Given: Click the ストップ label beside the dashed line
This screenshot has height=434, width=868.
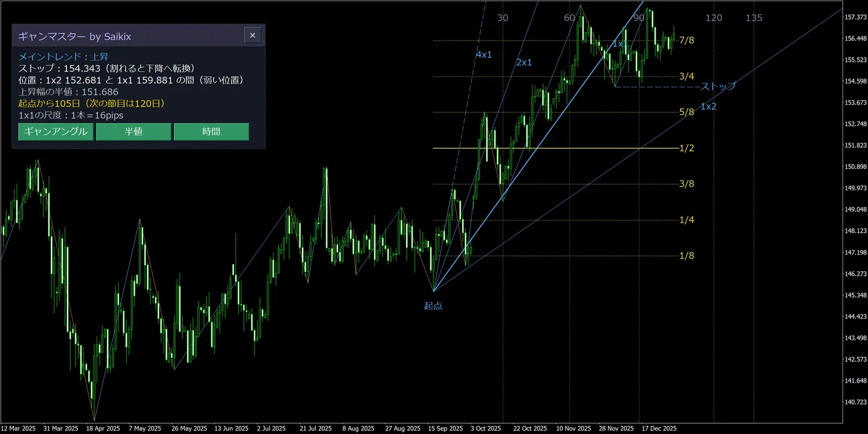Looking at the screenshot, I should pyautogui.click(x=718, y=86).
